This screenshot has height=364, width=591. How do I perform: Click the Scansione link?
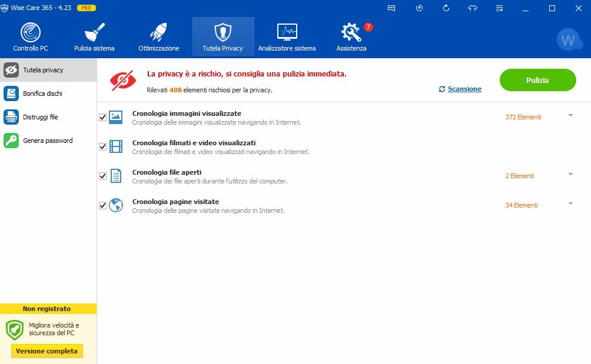464,89
